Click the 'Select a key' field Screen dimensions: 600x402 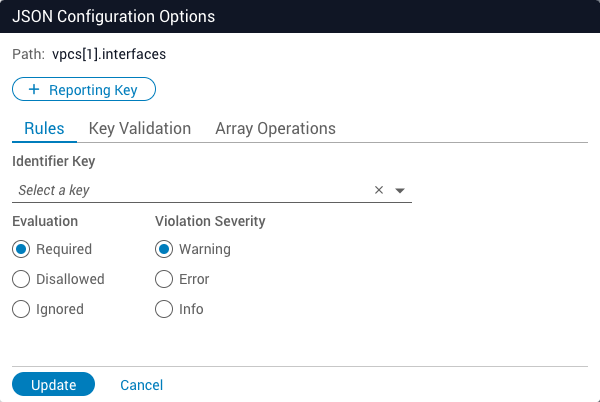190,190
